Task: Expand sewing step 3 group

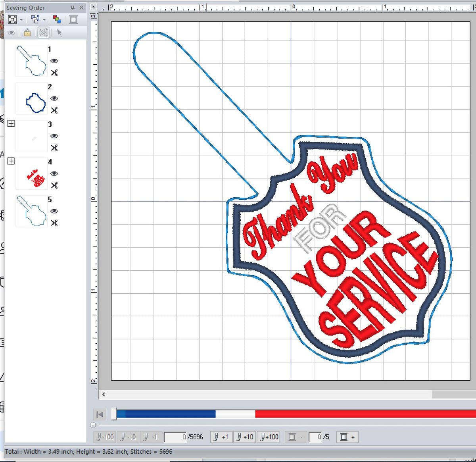Action: click(x=11, y=123)
